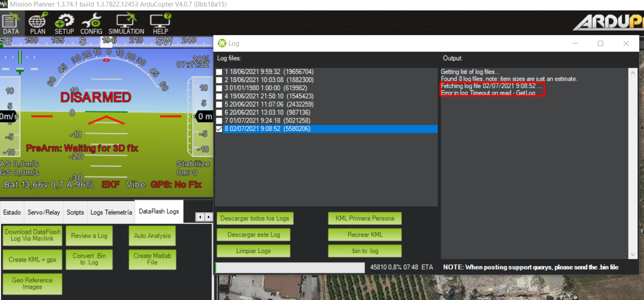Check the box for log 1 18/06/2021 9:59:32

[219, 72]
